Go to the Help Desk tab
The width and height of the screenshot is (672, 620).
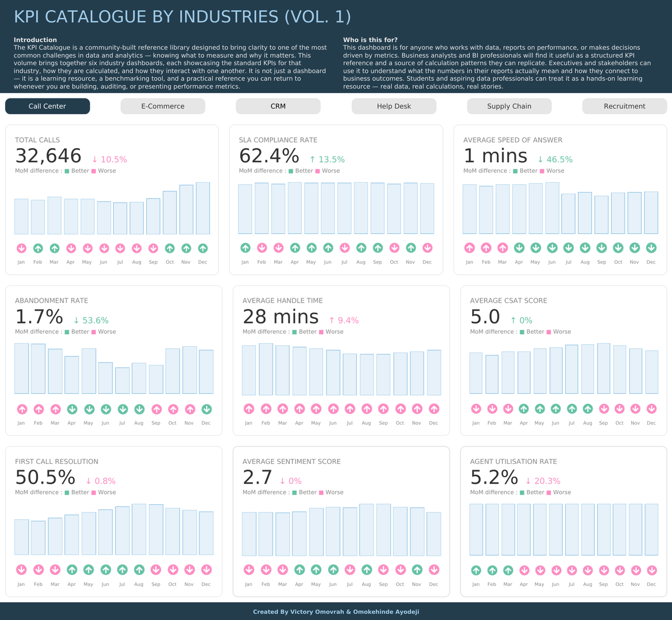394,106
